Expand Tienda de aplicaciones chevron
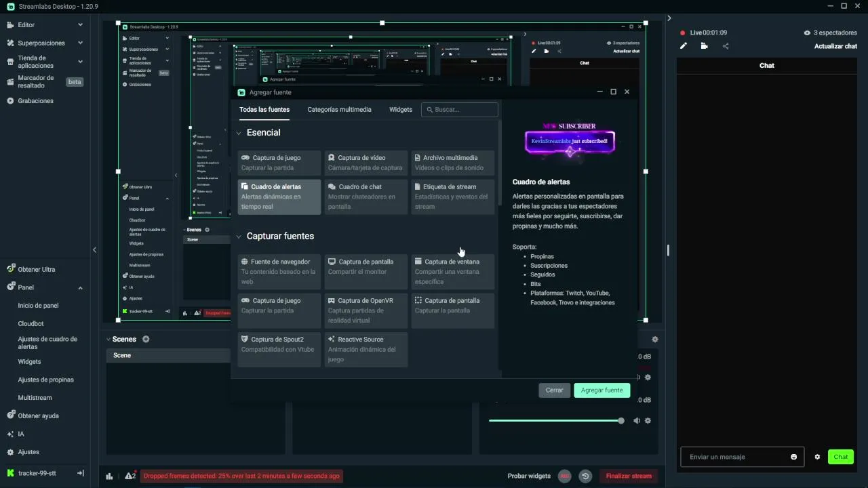The width and height of the screenshot is (868, 488). point(80,62)
